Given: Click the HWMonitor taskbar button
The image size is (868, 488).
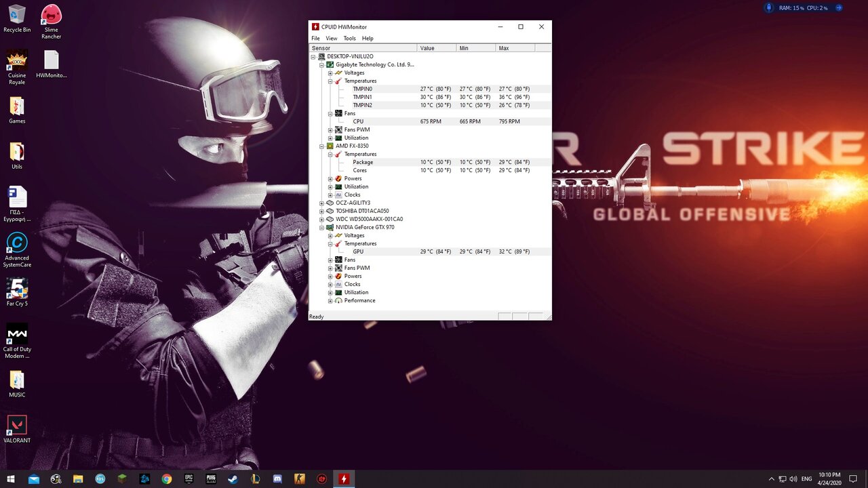Looking at the screenshot, I should pos(343,479).
